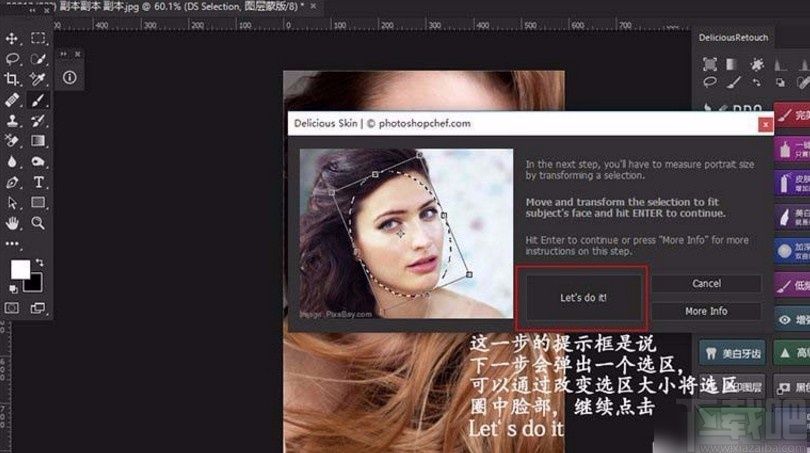Select the Healing Brush bandage tool
The height and width of the screenshot is (453, 810).
pyautogui.click(x=12, y=99)
